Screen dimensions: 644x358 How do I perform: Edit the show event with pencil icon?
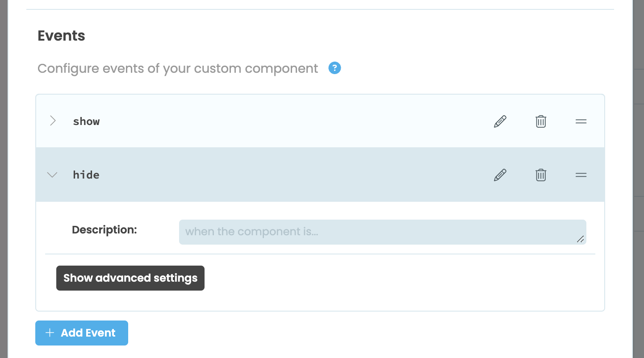500,121
